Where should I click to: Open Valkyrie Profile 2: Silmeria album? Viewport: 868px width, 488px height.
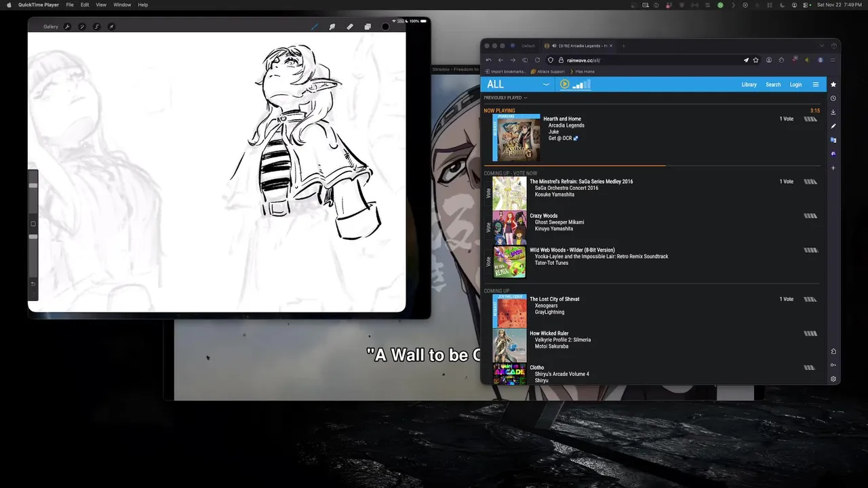pyautogui.click(x=562, y=340)
